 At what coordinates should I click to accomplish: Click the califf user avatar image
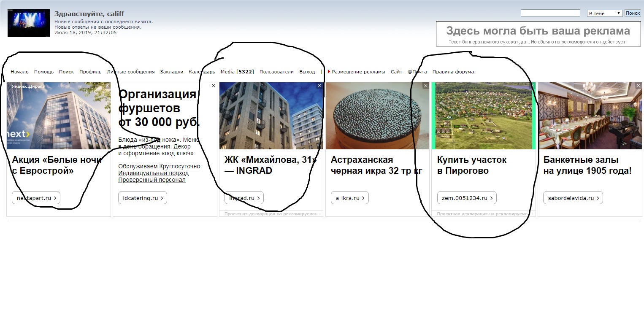coord(29,23)
